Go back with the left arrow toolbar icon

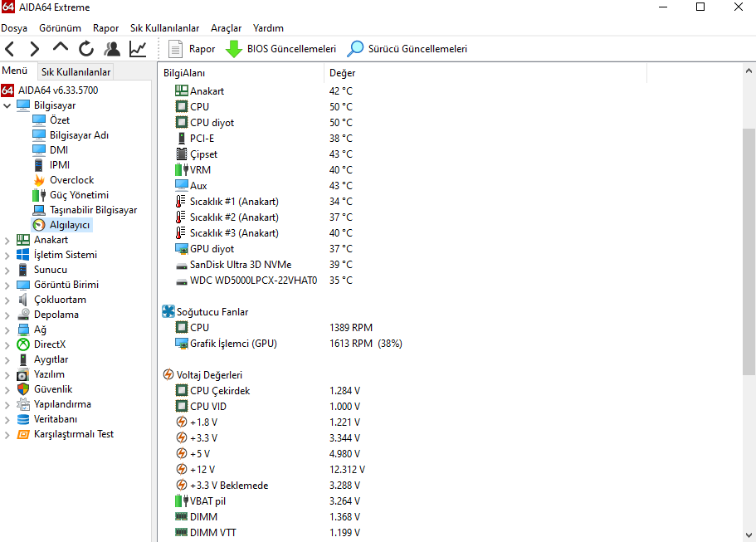click(10, 49)
